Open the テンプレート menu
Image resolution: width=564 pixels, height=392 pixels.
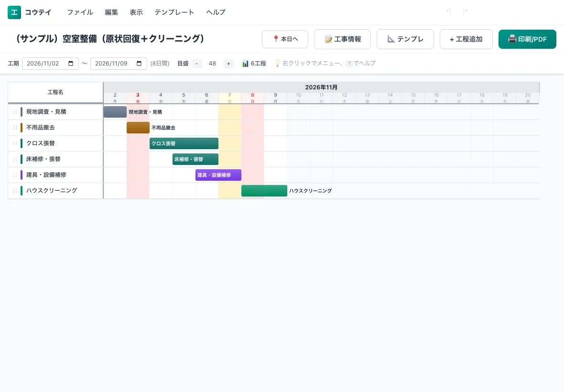click(x=174, y=12)
